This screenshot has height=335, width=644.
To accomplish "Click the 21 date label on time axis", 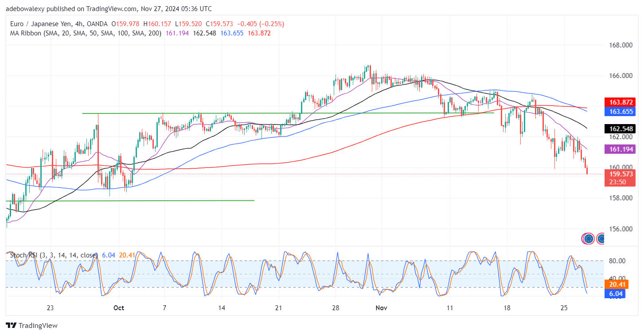I will point(279,308).
